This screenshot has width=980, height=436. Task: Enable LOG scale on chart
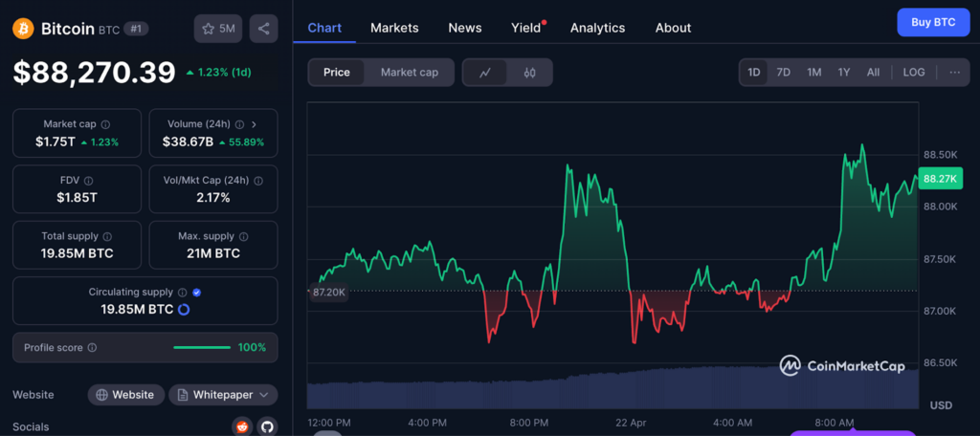pos(914,73)
